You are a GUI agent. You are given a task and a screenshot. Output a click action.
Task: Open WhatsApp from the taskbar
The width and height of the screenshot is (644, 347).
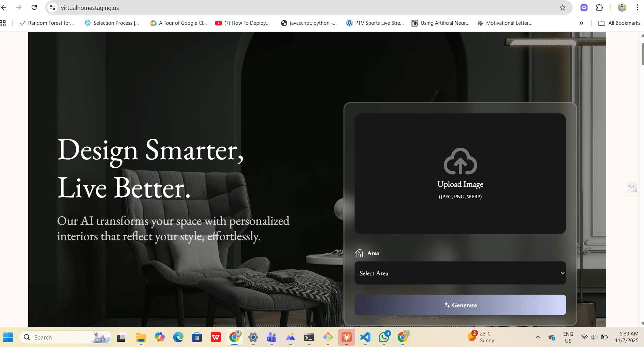384,337
